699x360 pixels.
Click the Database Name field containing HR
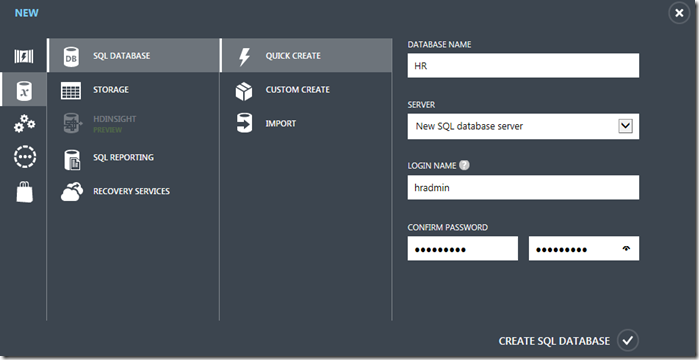pyautogui.click(x=523, y=65)
